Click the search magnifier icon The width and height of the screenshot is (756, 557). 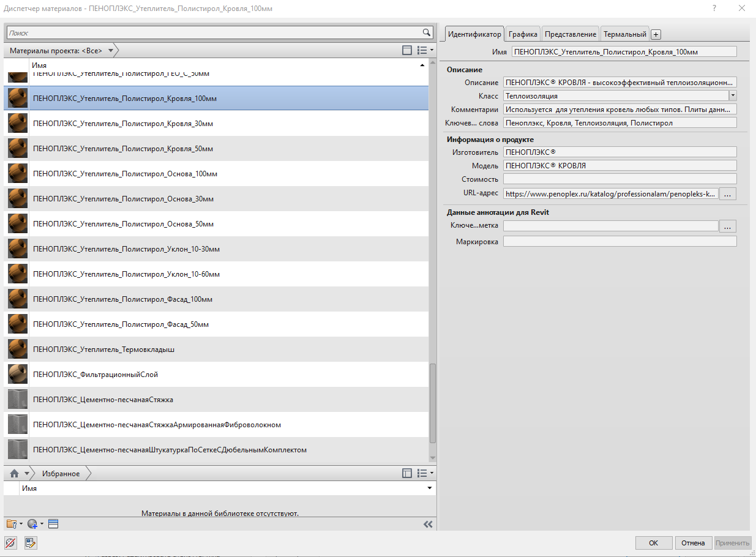[x=427, y=32]
